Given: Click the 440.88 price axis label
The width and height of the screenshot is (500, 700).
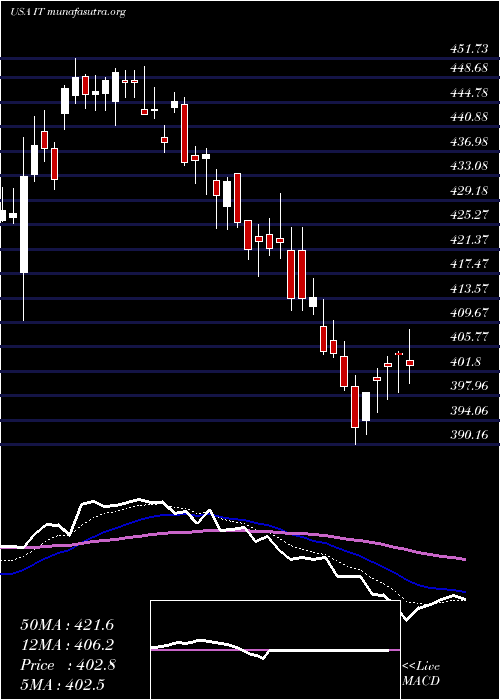Looking at the screenshot, I should point(469,117).
